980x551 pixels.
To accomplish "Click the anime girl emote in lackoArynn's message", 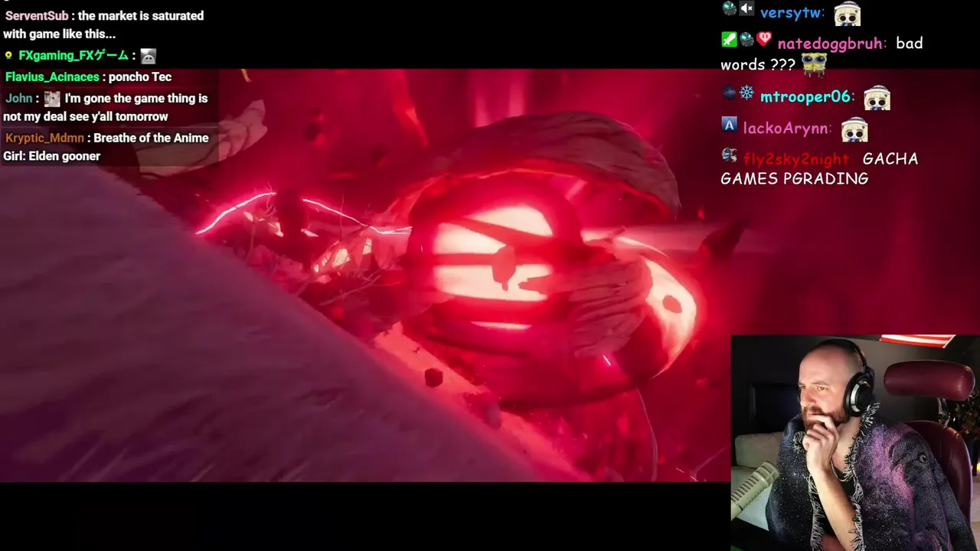I will pyautogui.click(x=854, y=129).
